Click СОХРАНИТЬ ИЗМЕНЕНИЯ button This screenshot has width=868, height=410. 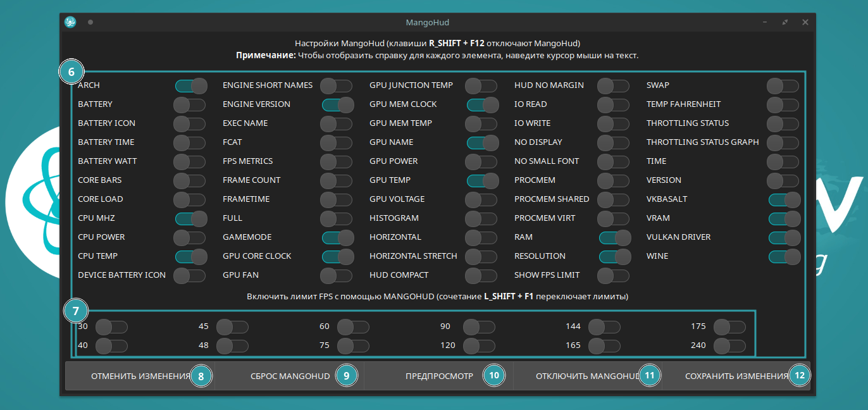[736, 376]
